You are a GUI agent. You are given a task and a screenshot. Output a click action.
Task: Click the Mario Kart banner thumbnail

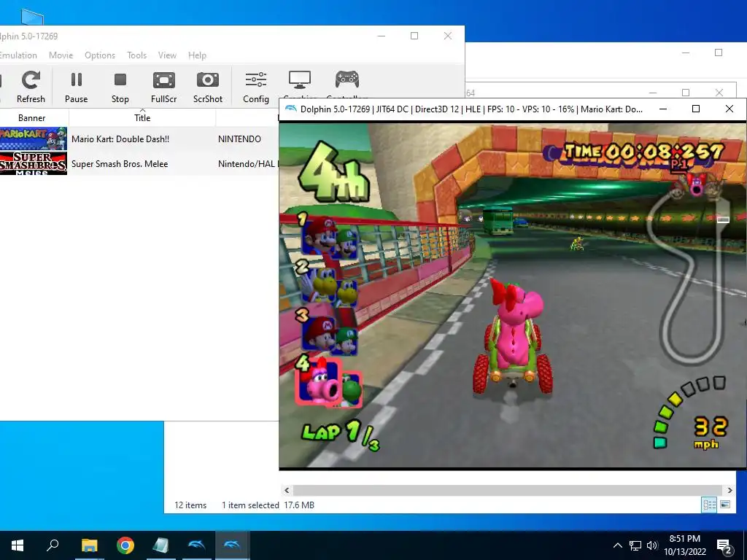[x=34, y=139]
